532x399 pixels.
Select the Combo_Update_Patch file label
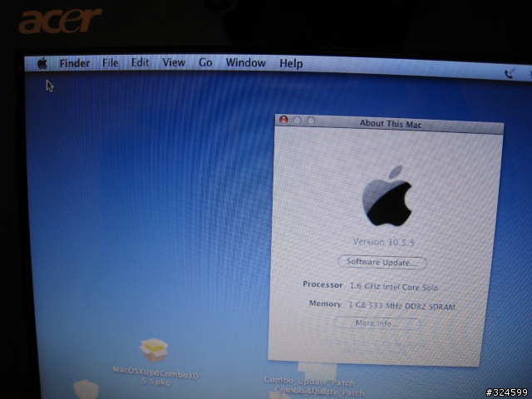tap(309, 381)
